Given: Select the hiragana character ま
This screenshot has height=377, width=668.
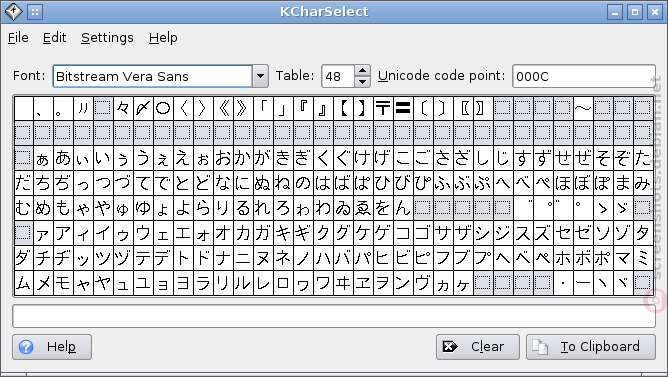Looking at the screenshot, I should (x=623, y=183).
